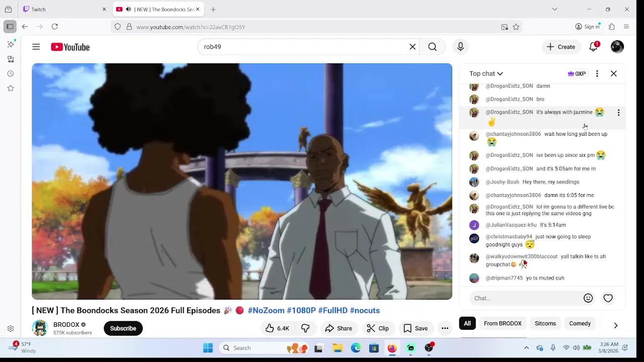Open YouTube notifications bell
The height and width of the screenshot is (362, 644).
(x=594, y=47)
